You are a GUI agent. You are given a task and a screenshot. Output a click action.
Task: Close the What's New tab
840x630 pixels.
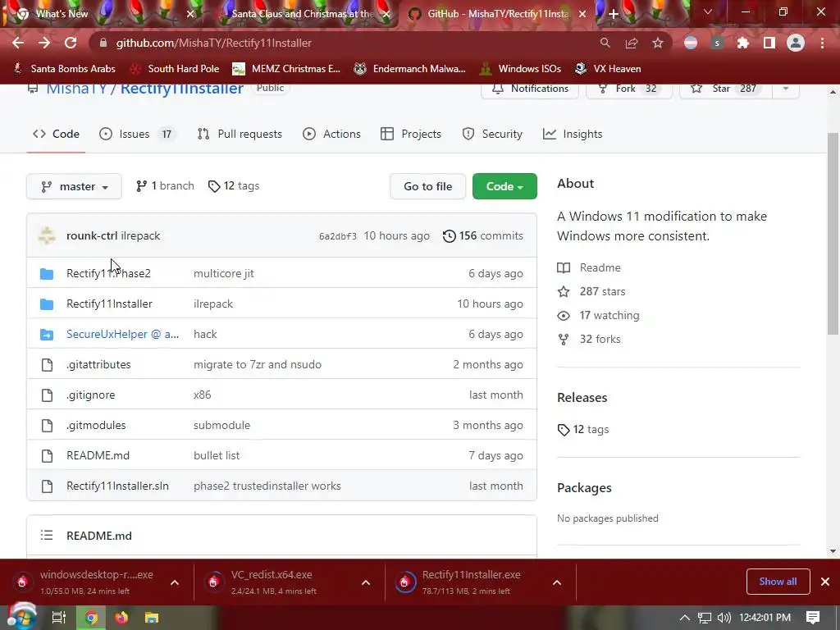190,14
